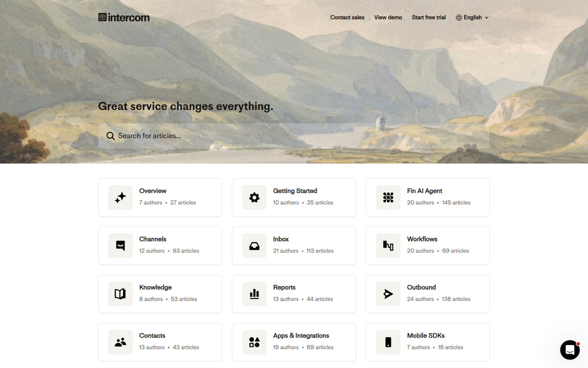
Task: Click the '13 authors • 44 articles' text
Action: pyautogui.click(x=303, y=299)
